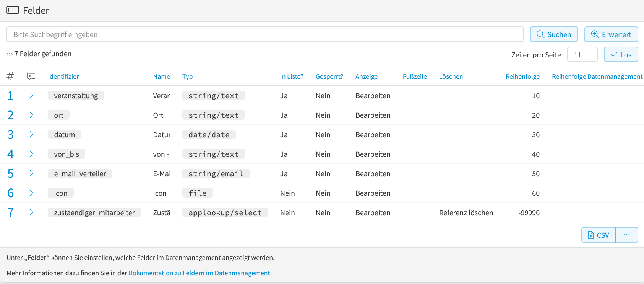
Task: Click row number 7
Action: coord(10,213)
